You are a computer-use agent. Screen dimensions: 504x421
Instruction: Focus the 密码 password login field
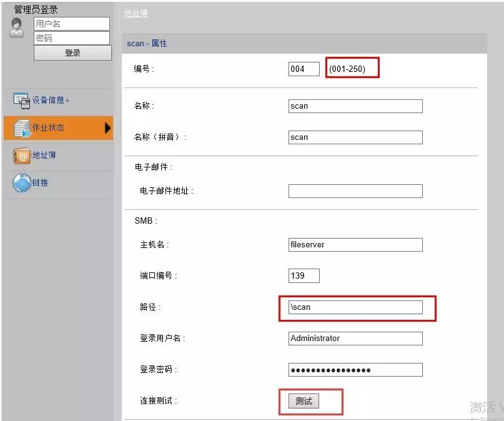[72, 38]
